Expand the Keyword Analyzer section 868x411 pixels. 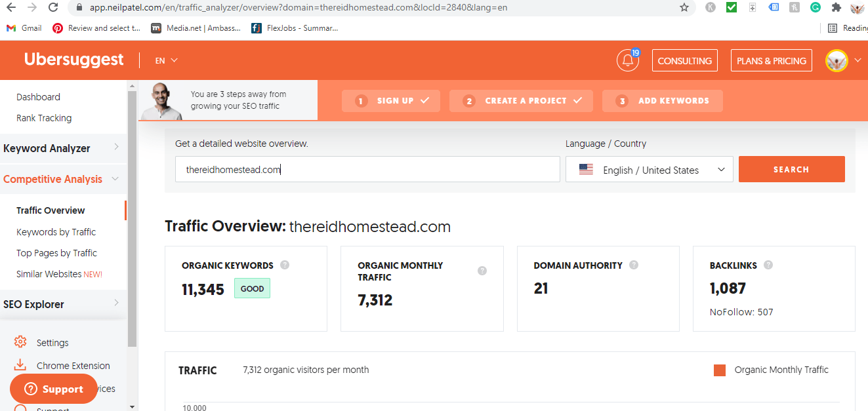(x=63, y=147)
